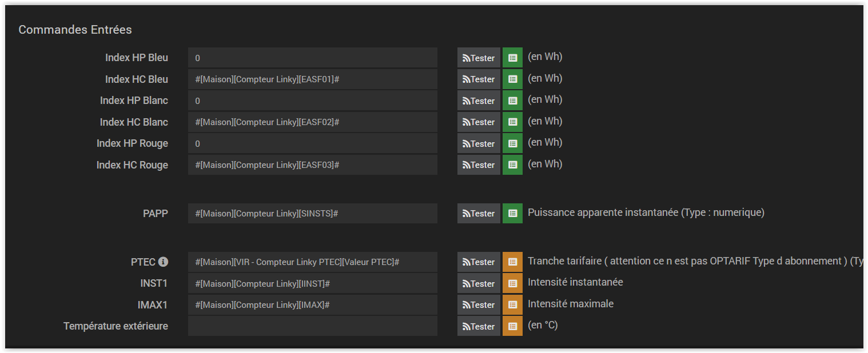Focus the empty Température extérieure field
This screenshot has width=868, height=353.
click(312, 327)
